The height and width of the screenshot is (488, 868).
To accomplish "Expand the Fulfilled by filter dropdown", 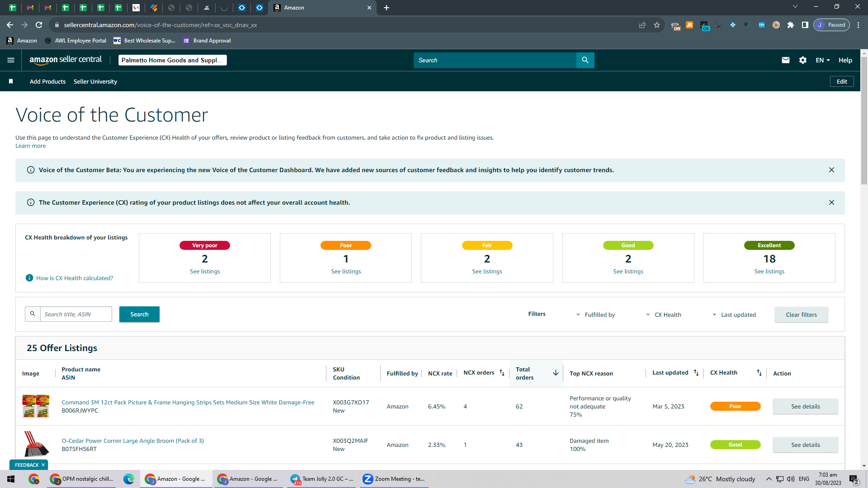I will click(595, 314).
